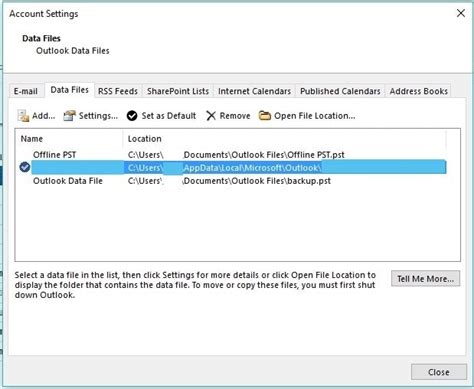This screenshot has width=474, height=389.
Task: Switch to Published Calendars tab
Action: pos(340,91)
